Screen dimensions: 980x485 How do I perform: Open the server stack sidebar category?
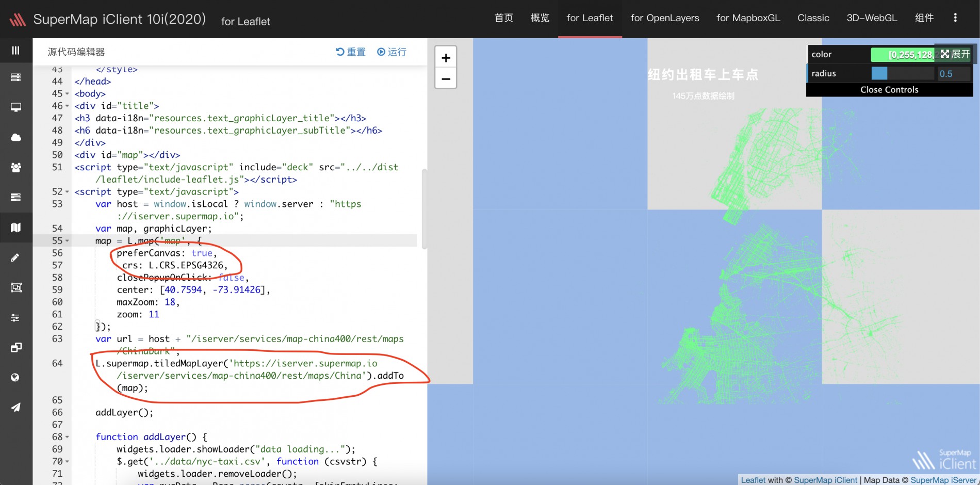pos(16,77)
